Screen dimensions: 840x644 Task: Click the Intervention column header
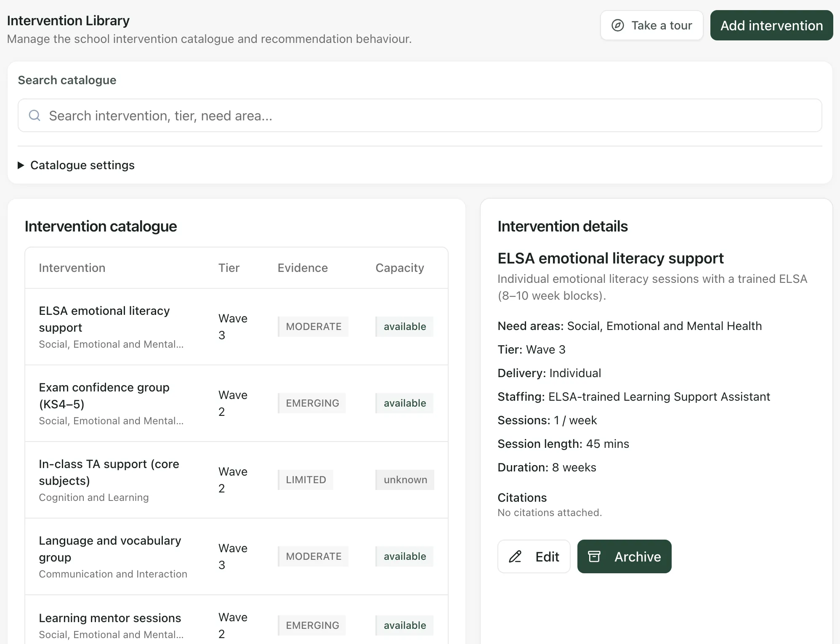(x=72, y=268)
